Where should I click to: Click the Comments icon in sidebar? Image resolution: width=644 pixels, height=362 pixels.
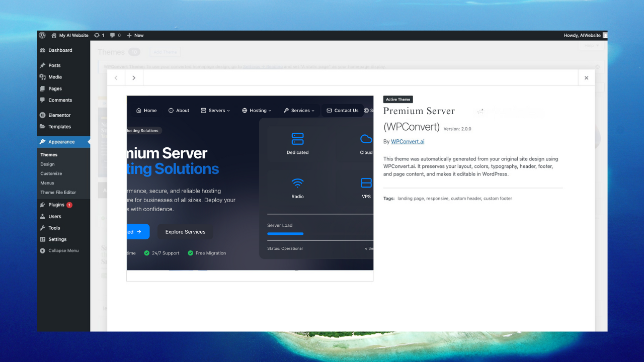(x=43, y=100)
